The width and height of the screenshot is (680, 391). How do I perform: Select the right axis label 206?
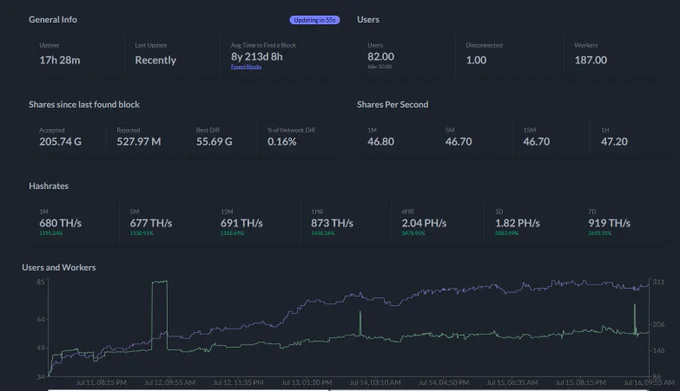point(658,324)
